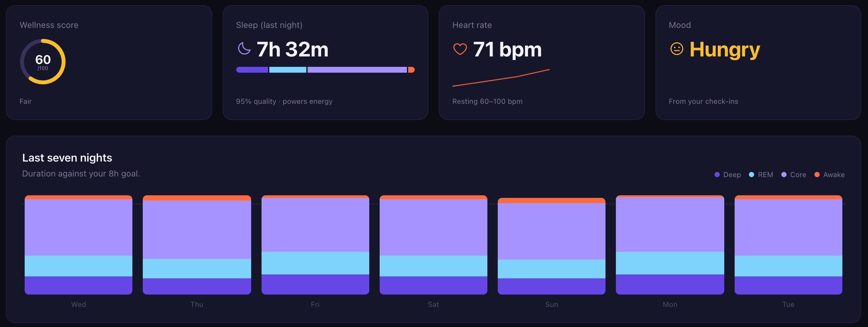Click the Fri sleep bar

pos(315,245)
